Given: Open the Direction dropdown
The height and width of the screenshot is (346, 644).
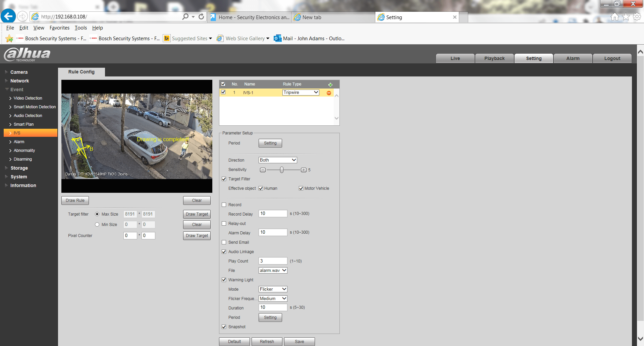Looking at the screenshot, I should (278, 160).
